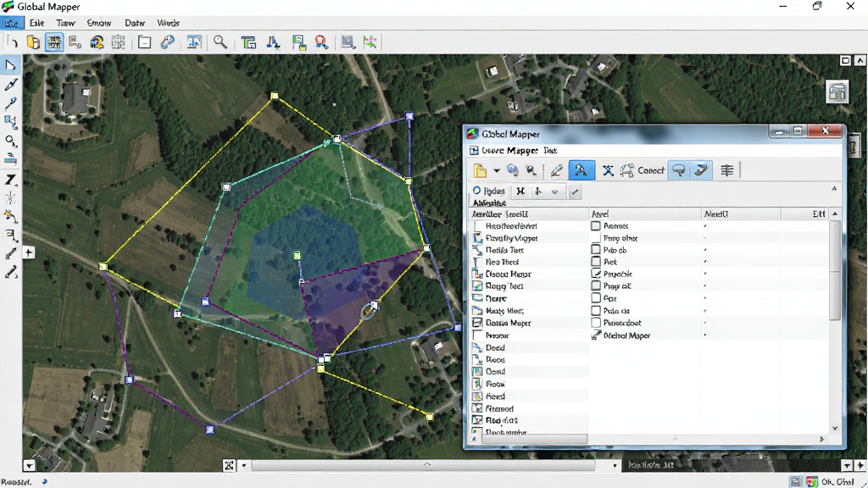
Task: Open the small dropdown arrow in dialog second toolbar row
Action: pos(554,191)
